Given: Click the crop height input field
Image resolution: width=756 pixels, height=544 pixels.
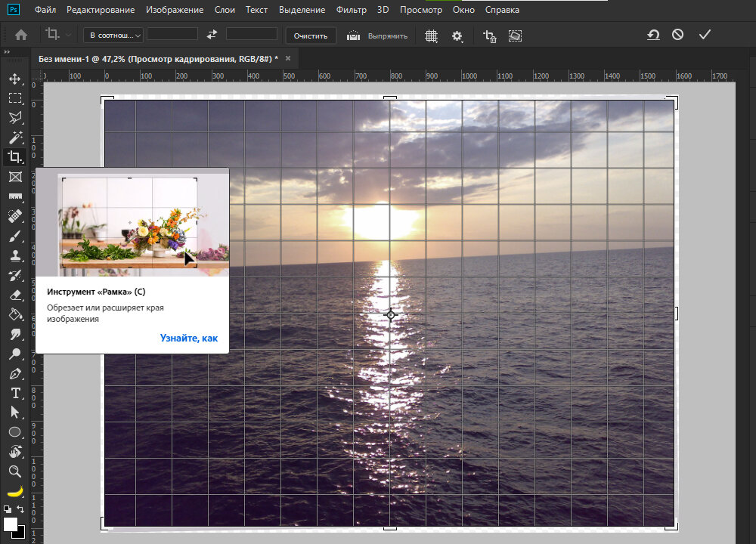Looking at the screenshot, I should click(252, 34).
